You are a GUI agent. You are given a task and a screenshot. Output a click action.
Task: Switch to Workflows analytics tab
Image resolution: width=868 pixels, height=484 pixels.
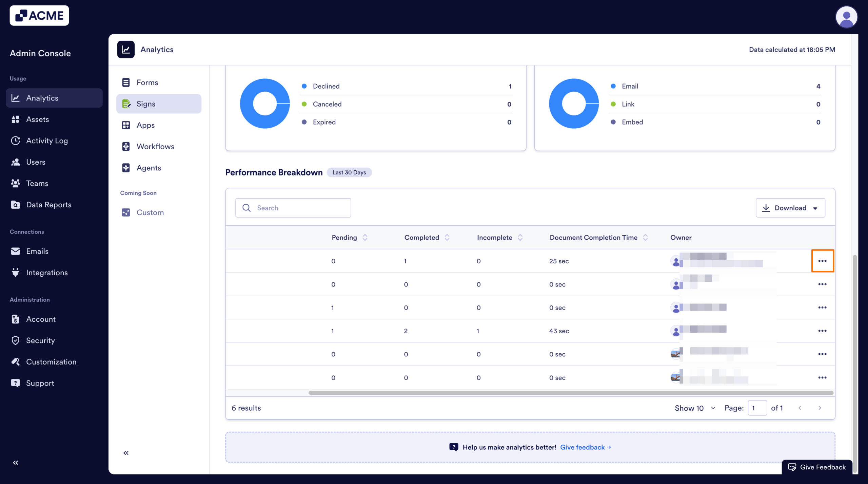click(155, 146)
